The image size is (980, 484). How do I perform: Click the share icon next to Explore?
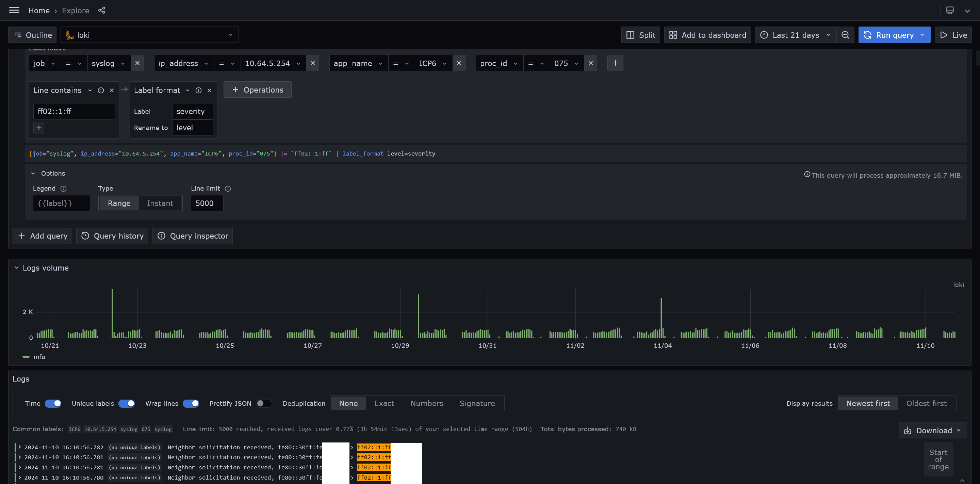[x=102, y=10]
